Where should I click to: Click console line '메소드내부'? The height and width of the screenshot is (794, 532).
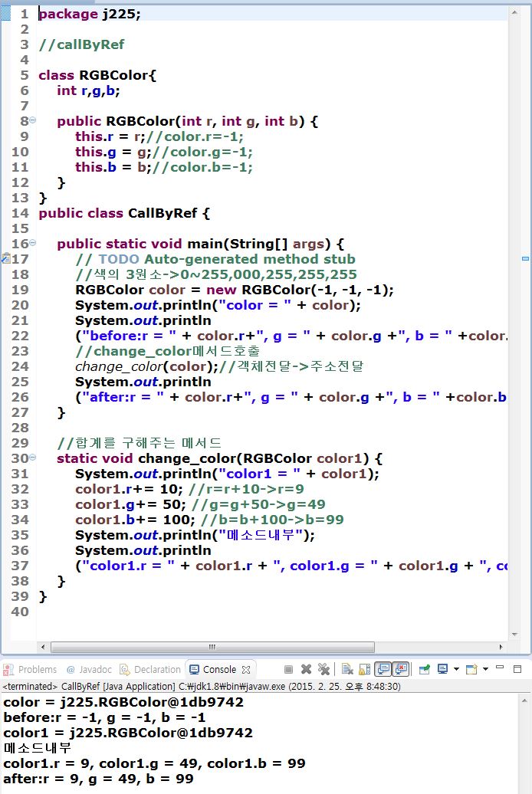(x=37, y=748)
